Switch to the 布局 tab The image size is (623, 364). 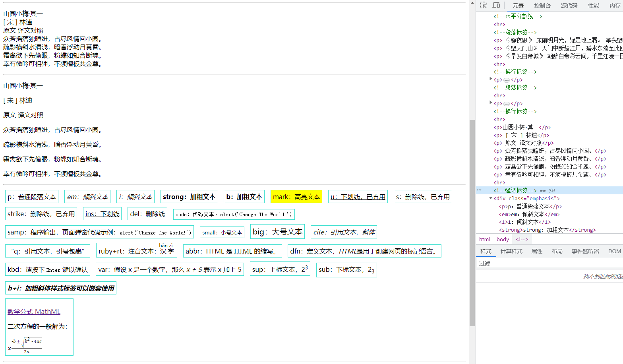[557, 251]
